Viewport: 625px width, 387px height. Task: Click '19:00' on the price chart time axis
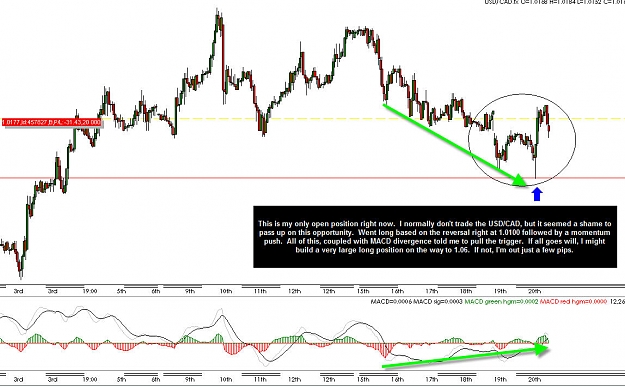90,291
